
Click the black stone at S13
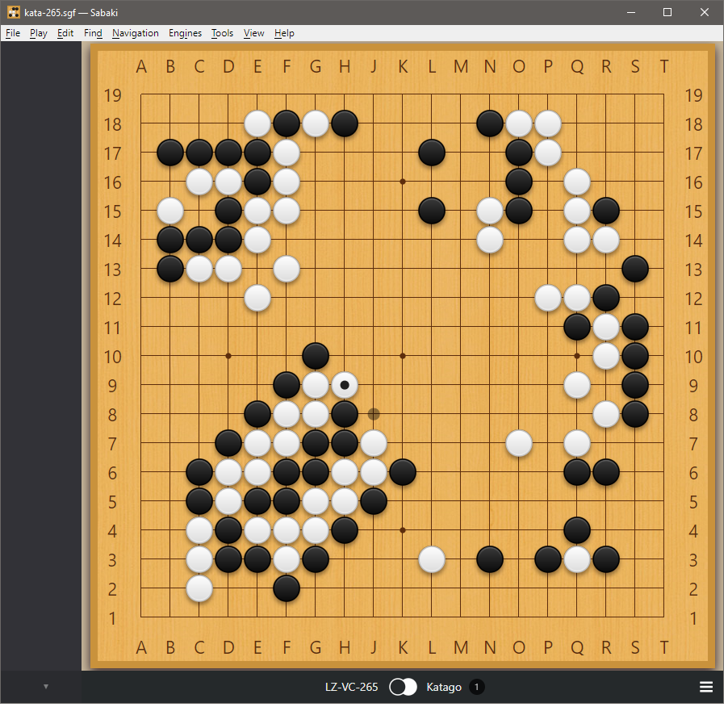tap(635, 269)
